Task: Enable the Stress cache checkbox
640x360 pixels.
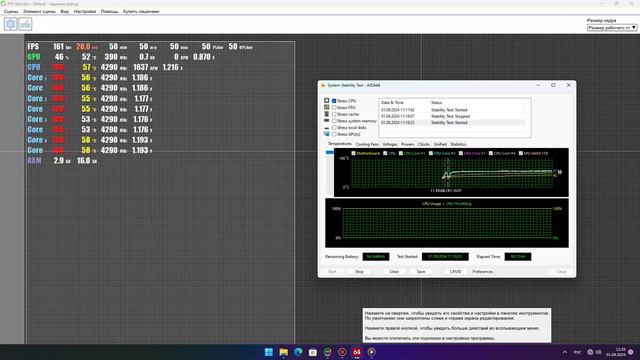Action: (334, 114)
